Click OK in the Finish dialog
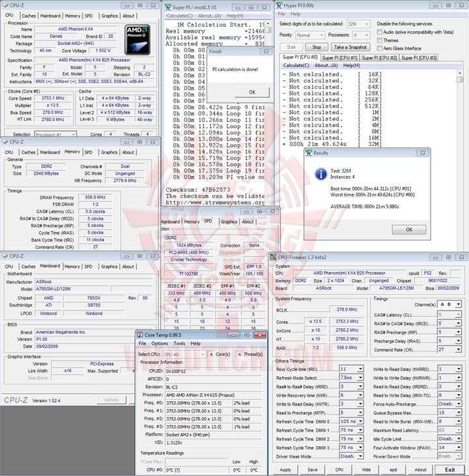Screen dimensions: 469x476 (252, 93)
